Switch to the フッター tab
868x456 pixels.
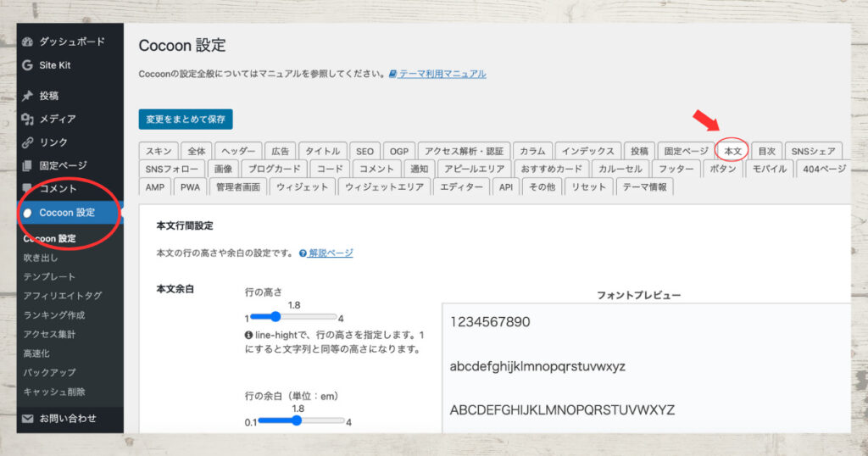tap(676, 169)
